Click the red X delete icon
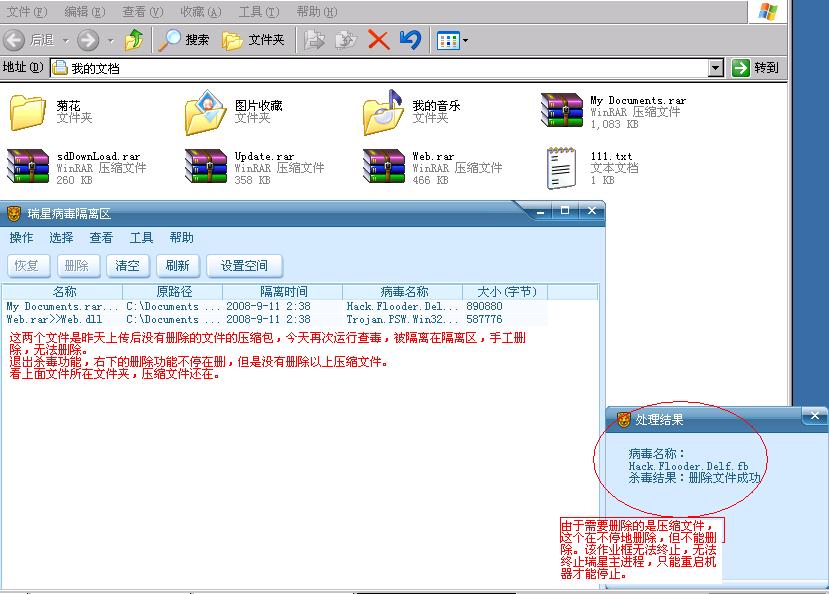Screen dimensions: 829x594 [x=379, y=40]
